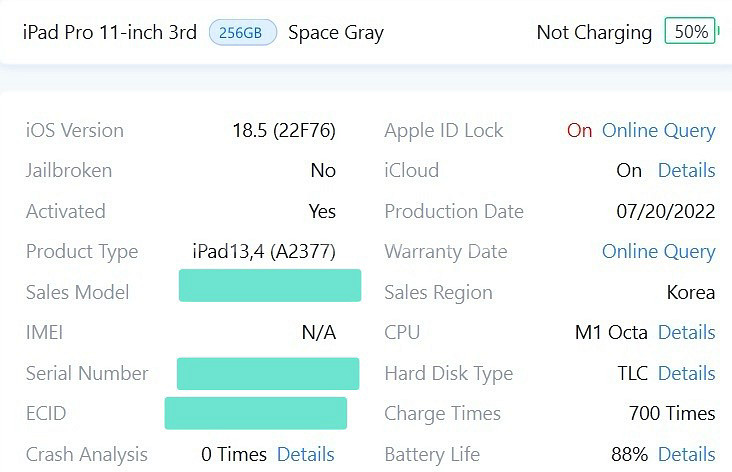Click the 256GB storage badge
Screen dimensions: 732x472
(243, 33)
